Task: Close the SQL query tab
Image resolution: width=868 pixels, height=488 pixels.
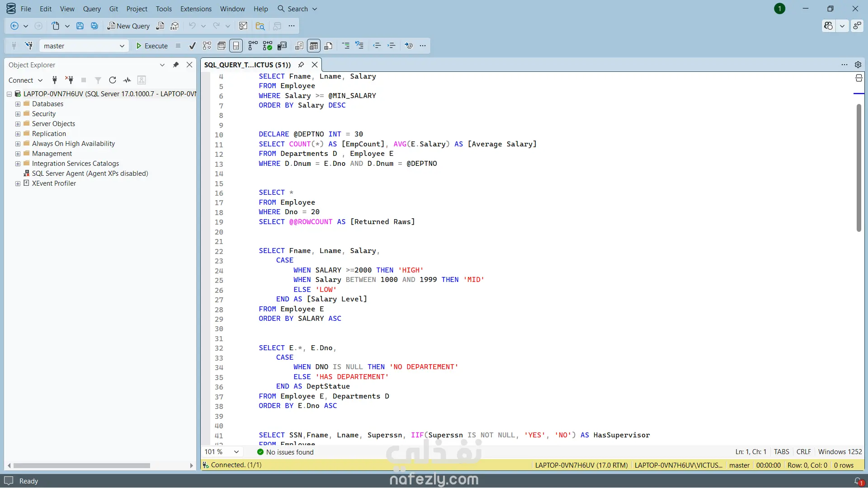Action: (x=315, y=65)
